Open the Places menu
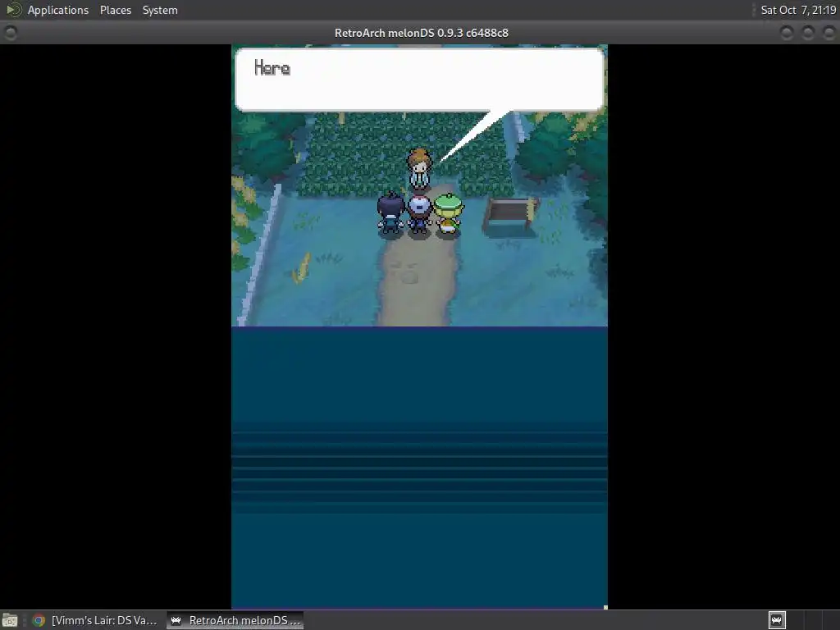This screenshot has height=630, width=840. pos(115,10)
